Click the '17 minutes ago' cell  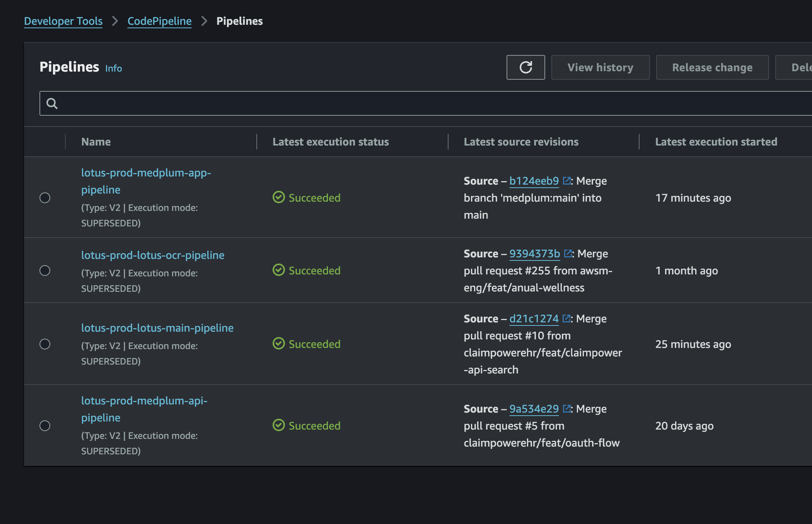tap(693, 198)
